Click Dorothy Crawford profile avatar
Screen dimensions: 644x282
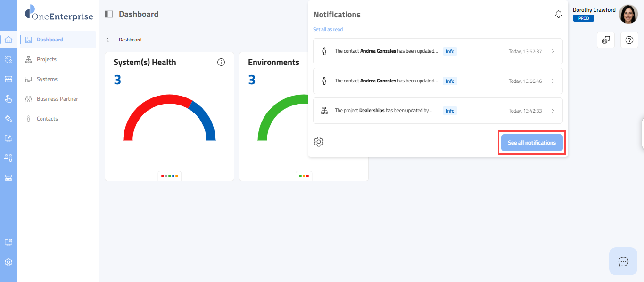(628, 14)
